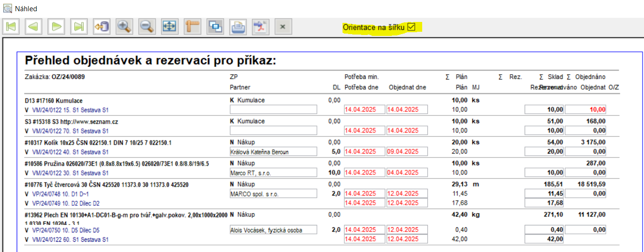
Task: Click the database arrow icon in toolbar
Action: click(101, 27)
